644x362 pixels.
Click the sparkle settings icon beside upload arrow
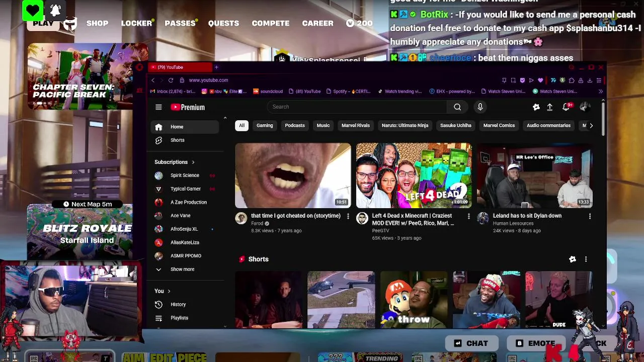point(536,107)
